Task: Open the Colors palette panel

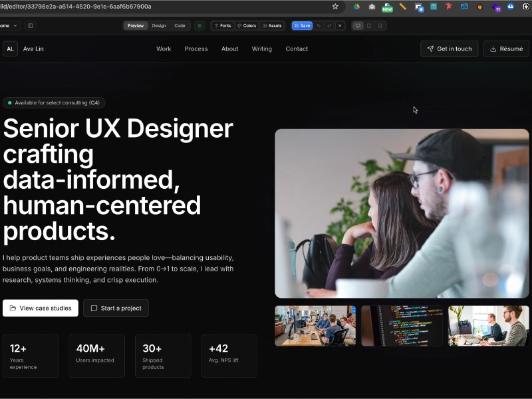Action: [247, 26]
